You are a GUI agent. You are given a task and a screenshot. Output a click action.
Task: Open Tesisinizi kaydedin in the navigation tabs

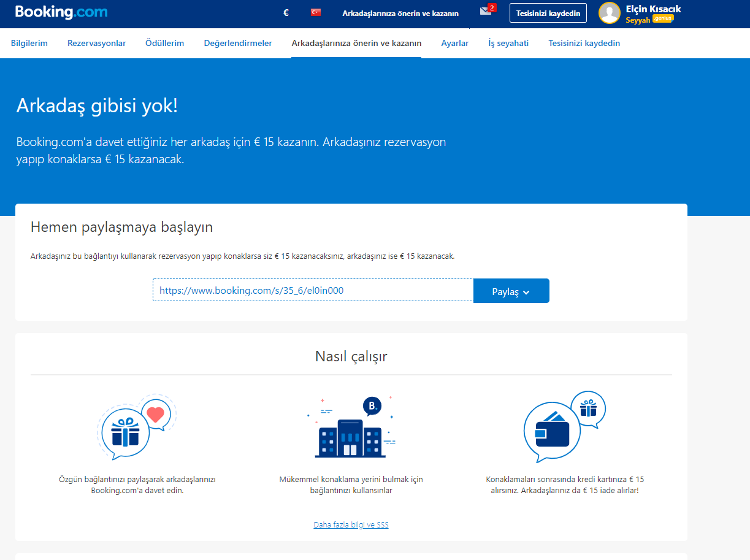(584, 43)
